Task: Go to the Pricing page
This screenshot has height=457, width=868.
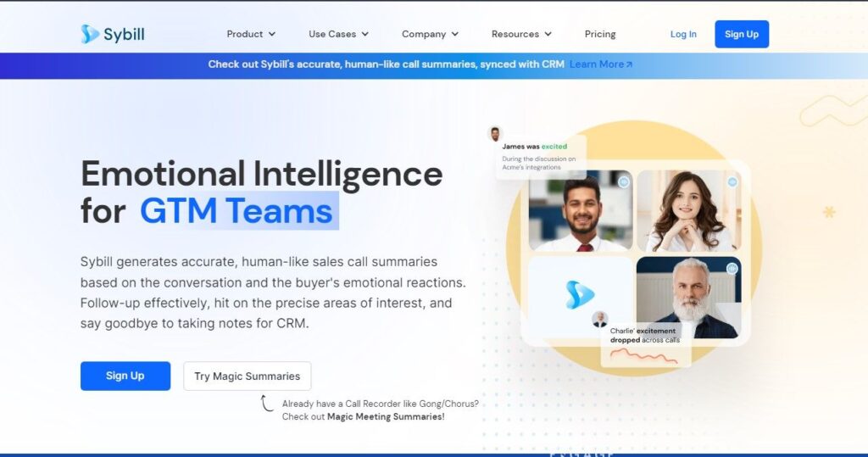Action: (x=600, y=34)
